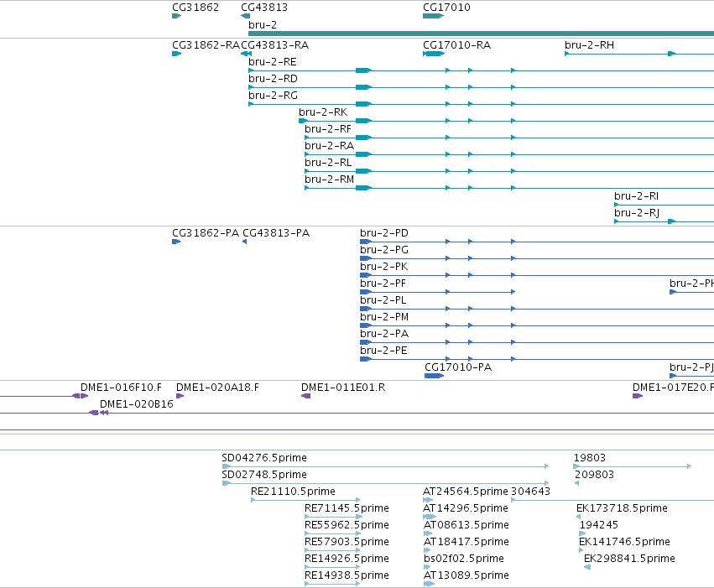
Task: Open the EK173718.5prime EST label
Action: point(622,508)
